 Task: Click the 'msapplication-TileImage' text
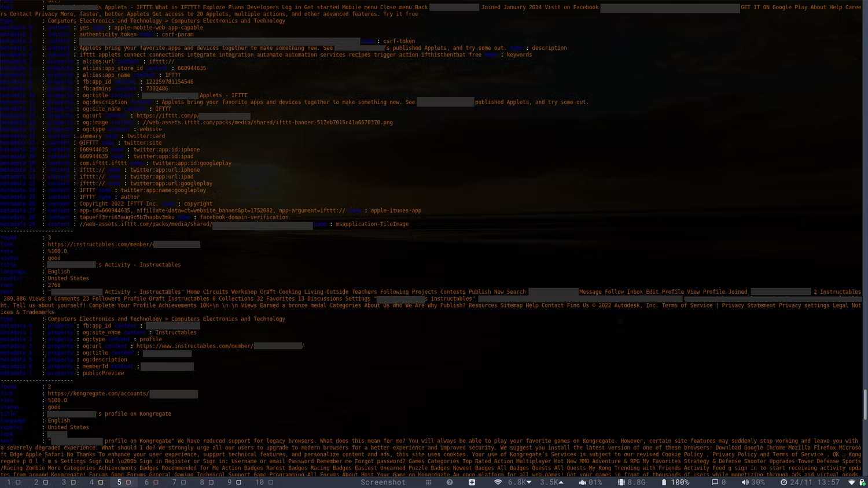tap(372, 224)
